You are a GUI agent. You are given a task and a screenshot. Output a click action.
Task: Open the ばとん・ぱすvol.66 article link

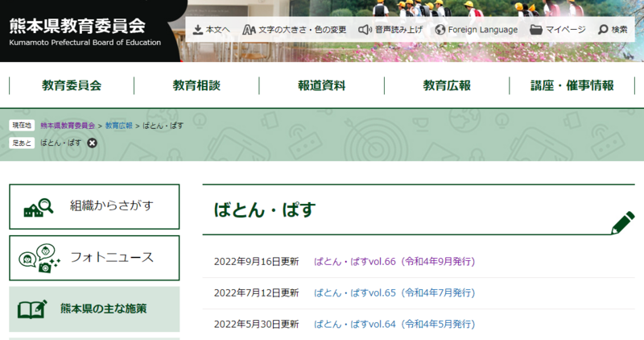pyautogui.click(x=394, y=262)
